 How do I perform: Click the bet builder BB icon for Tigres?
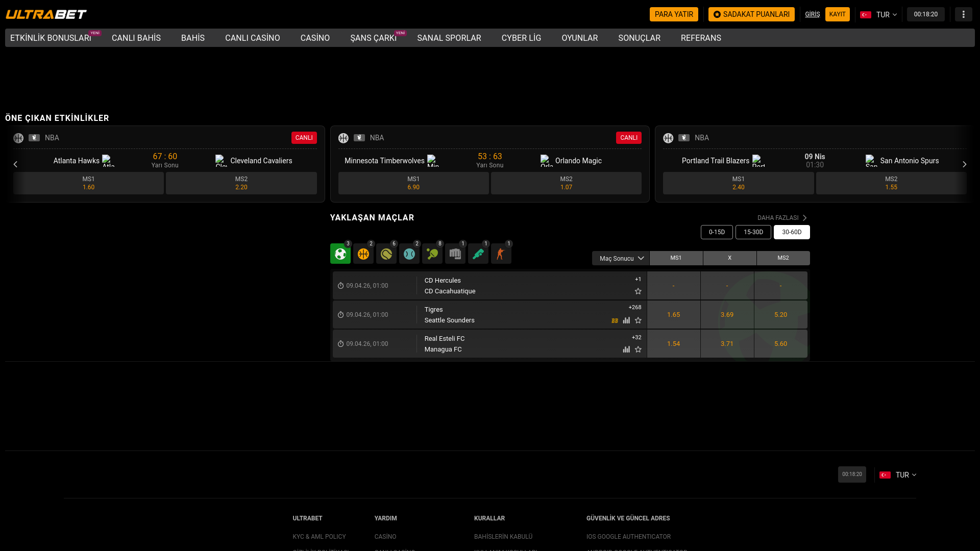[x=615, y=320]
